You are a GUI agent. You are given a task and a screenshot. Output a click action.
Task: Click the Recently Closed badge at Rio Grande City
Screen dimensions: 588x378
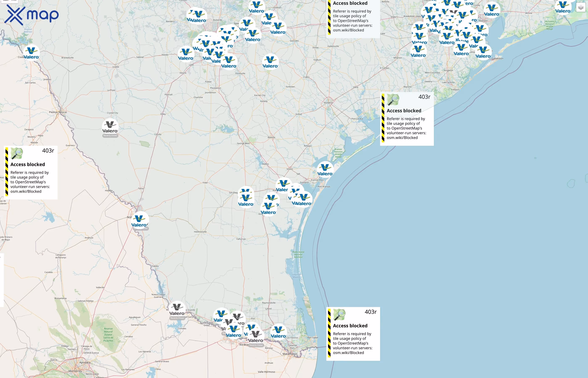(177, 318)
